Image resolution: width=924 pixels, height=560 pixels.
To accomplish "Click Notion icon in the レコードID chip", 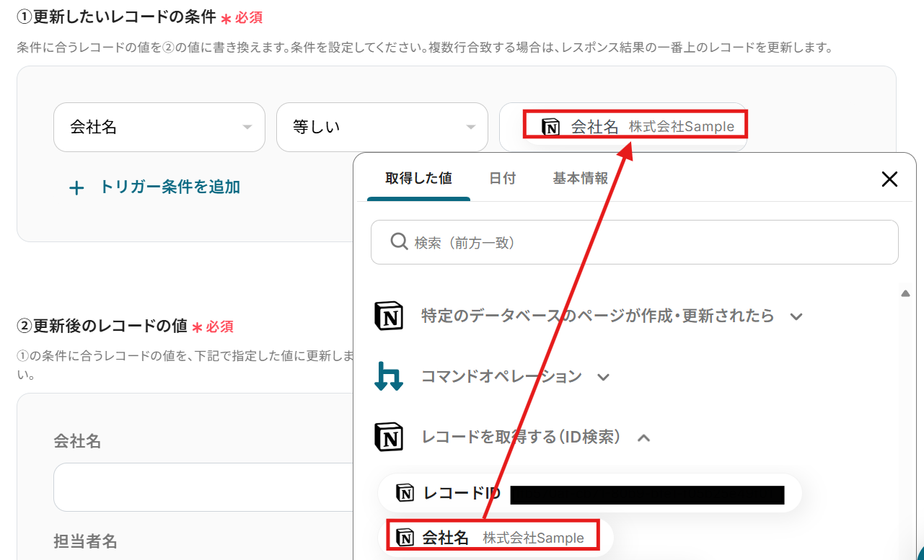I will coord(405,494).
